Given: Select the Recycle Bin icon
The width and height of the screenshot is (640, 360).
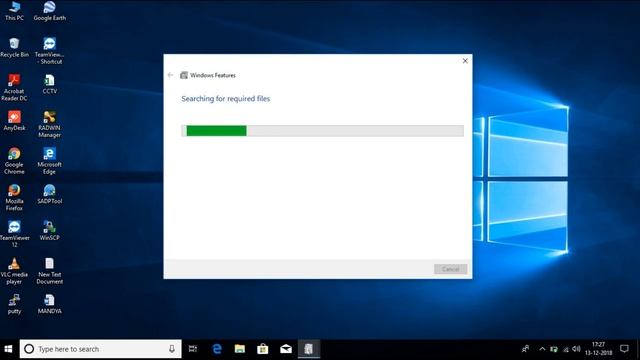Looking at the screenshot, I should click(x=14, y=47).
